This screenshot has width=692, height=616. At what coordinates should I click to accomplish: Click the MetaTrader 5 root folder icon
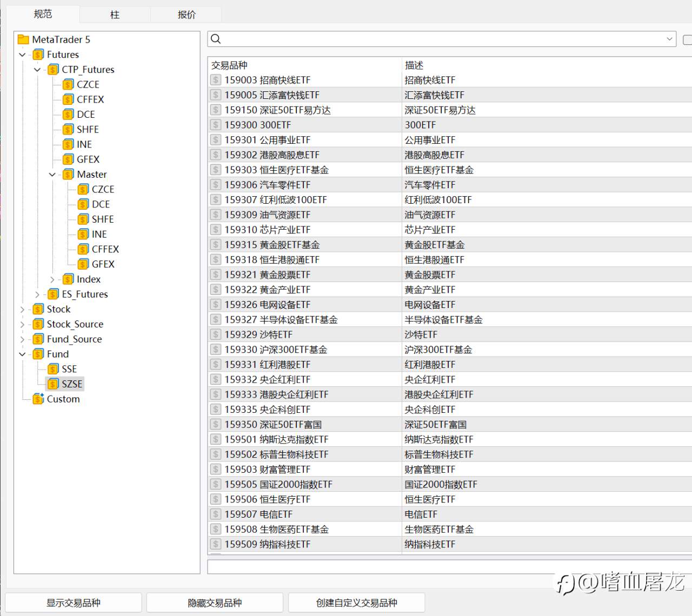[x=23, y=39]
